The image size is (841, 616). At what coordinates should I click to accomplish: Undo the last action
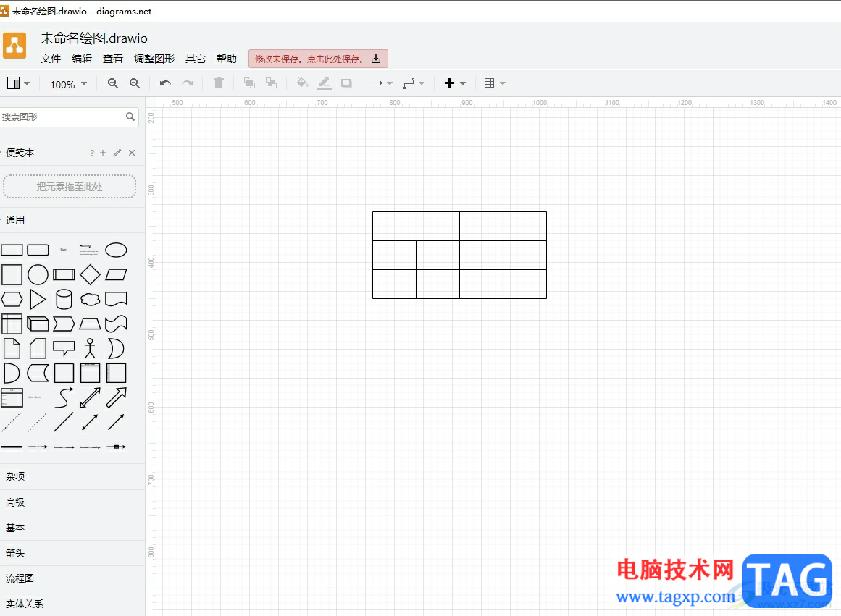(x=165, y=83)
